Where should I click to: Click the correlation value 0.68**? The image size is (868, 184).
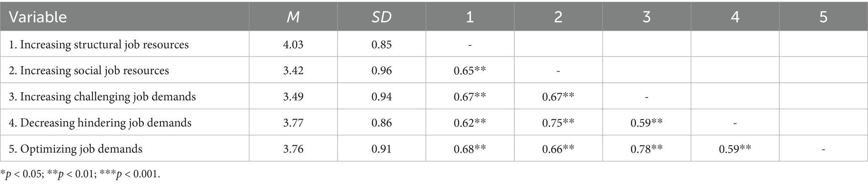pos(469,149)
